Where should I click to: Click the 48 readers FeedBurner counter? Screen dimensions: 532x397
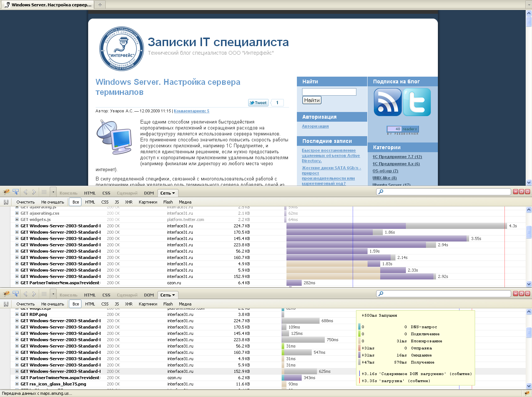click(403, 129)
